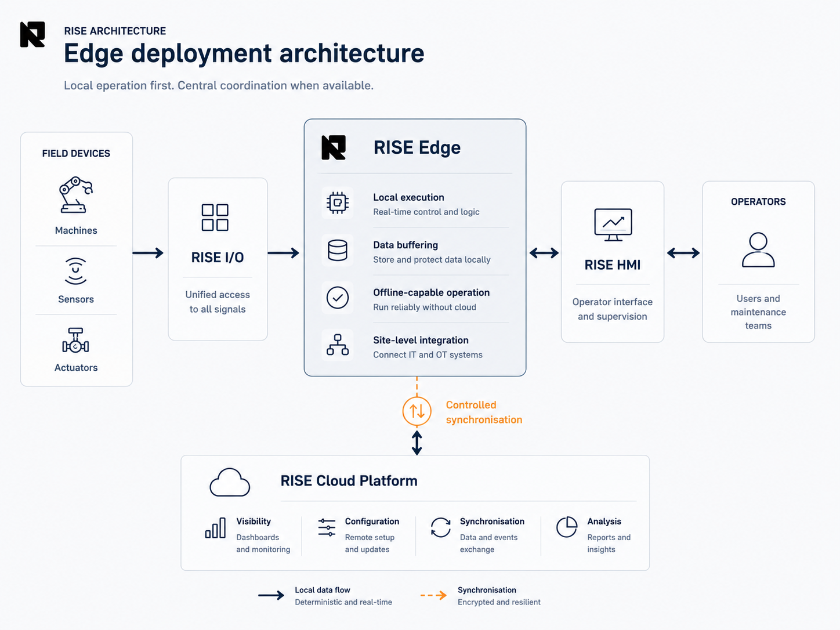Click the tagline "Local operation first" subtitle
This screenshot has height=630, width=840.
219,85
